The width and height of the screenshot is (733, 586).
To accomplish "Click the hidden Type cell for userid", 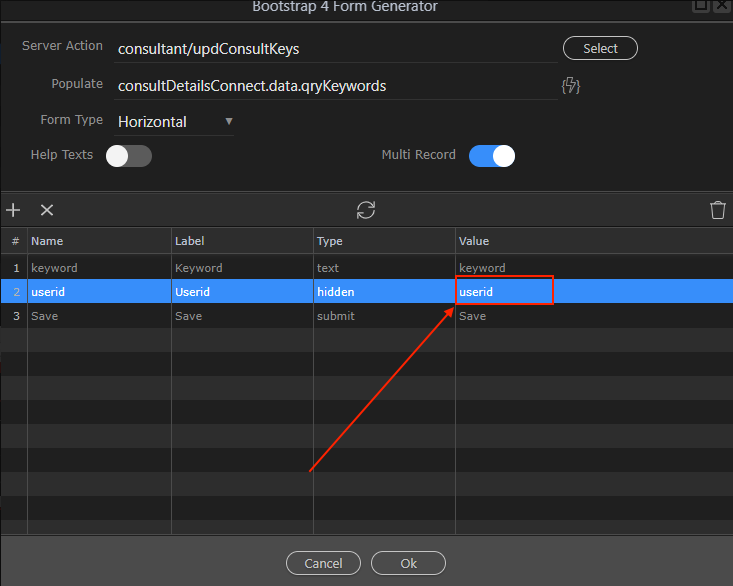I will pos(384,292).
